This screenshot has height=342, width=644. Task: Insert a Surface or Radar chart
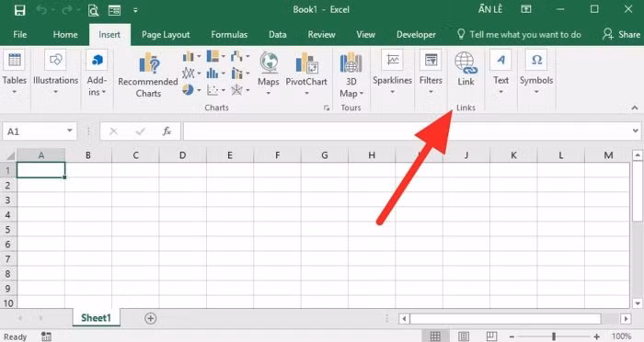point(240,90)
